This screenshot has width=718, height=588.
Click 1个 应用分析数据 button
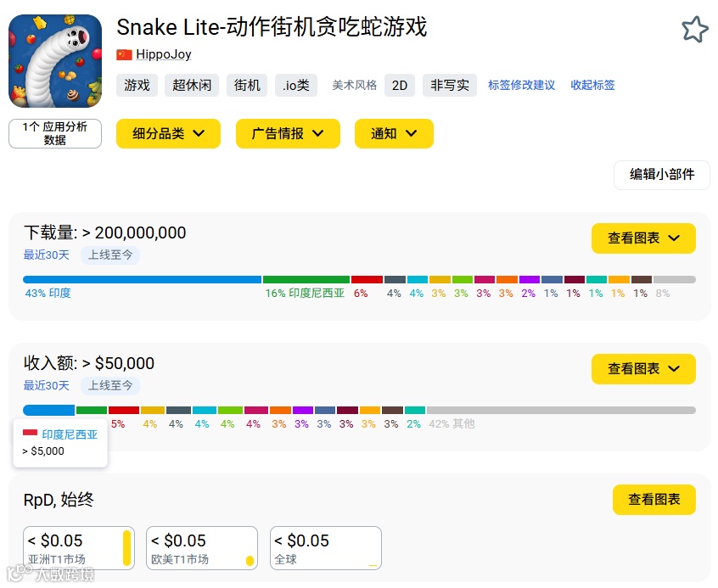55,133
